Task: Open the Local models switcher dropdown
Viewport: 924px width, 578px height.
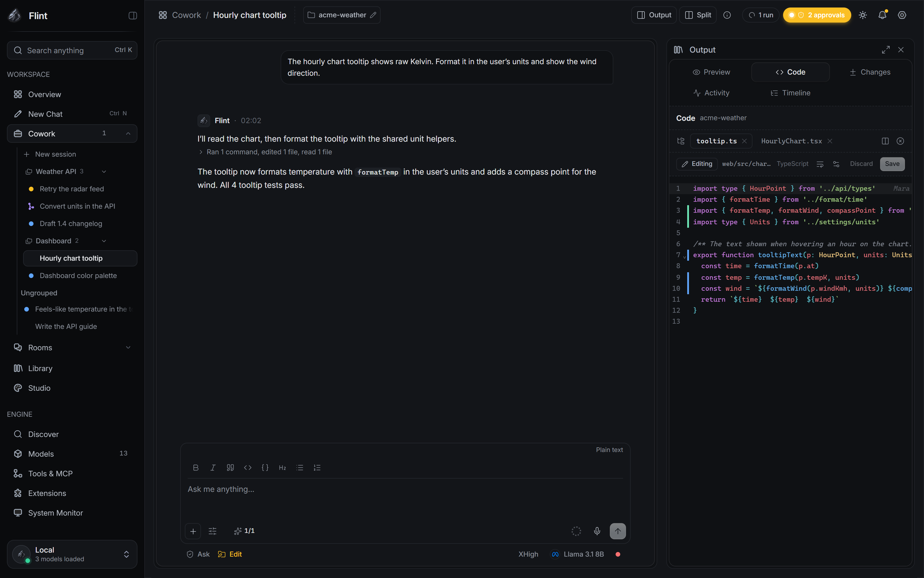Action: [72, 554]
